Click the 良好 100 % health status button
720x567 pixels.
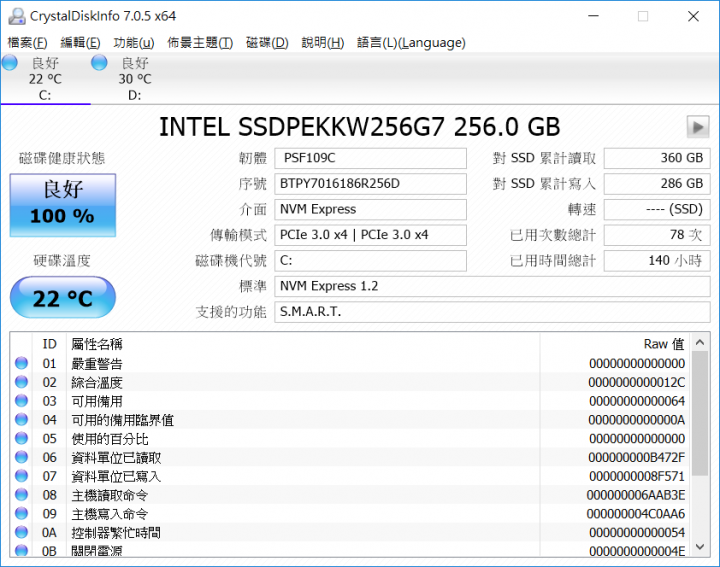63,205
